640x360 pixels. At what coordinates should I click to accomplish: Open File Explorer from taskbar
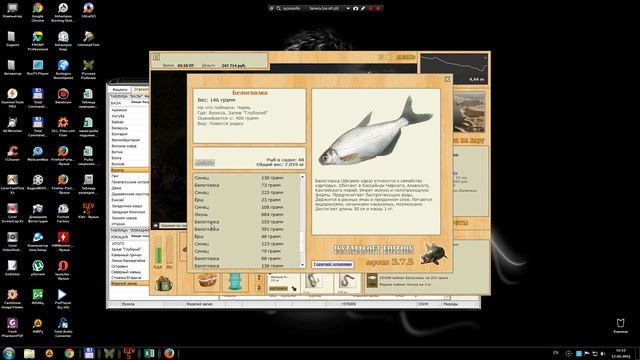29,353
